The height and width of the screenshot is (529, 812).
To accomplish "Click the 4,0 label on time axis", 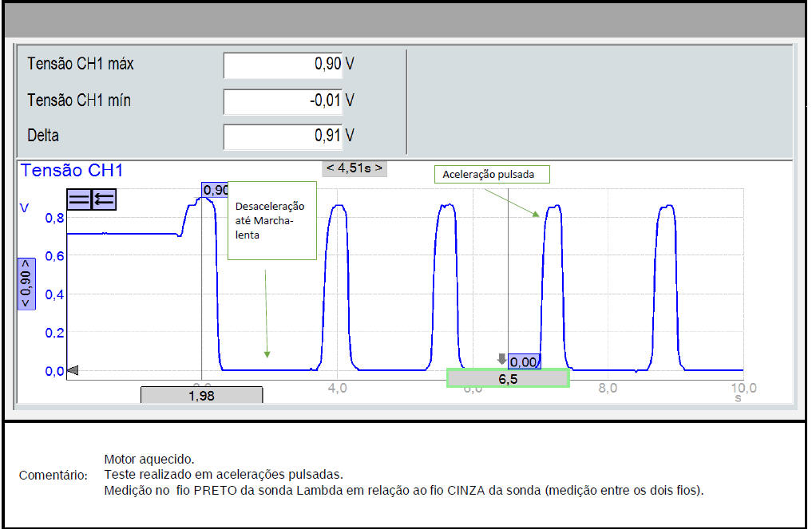I will pyautogui.click(x=337, y=389).
